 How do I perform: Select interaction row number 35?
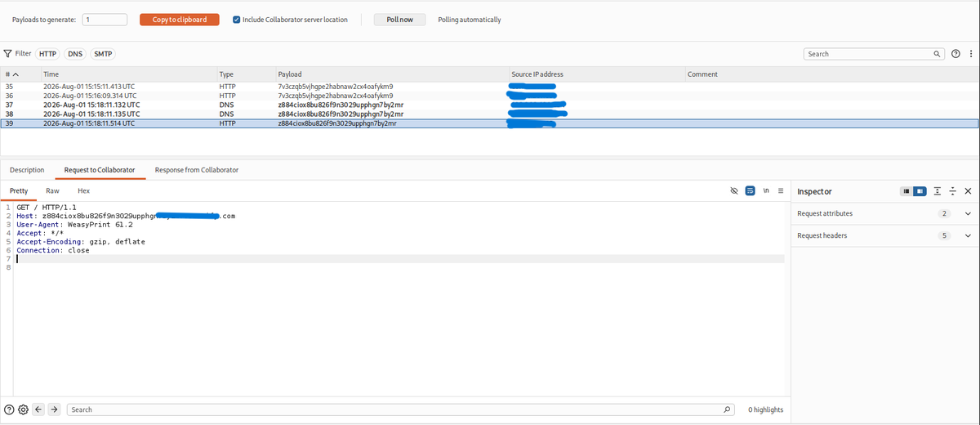pos(490,86)
